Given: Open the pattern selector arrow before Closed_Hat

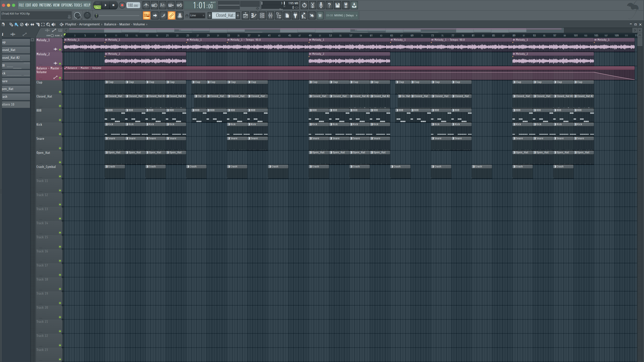Looking at the screenshot, I should click(x=210, y=16).
